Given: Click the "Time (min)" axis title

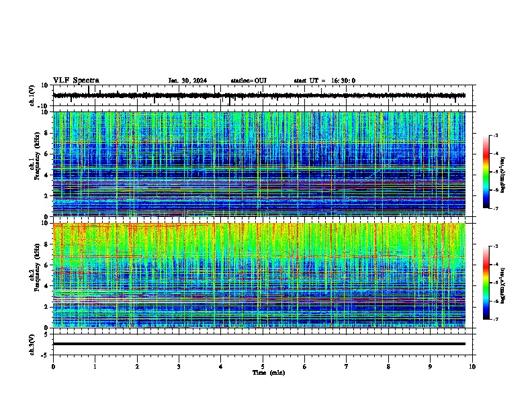Looking at the screenshot, I should [269, 373].
